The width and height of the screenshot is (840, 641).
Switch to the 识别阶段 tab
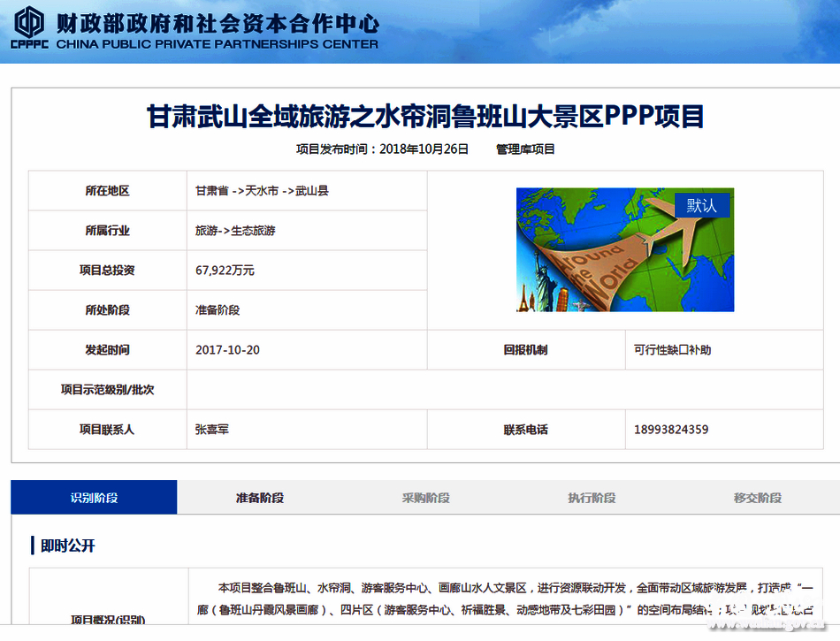pyautogui.click(x=94, y=498)
